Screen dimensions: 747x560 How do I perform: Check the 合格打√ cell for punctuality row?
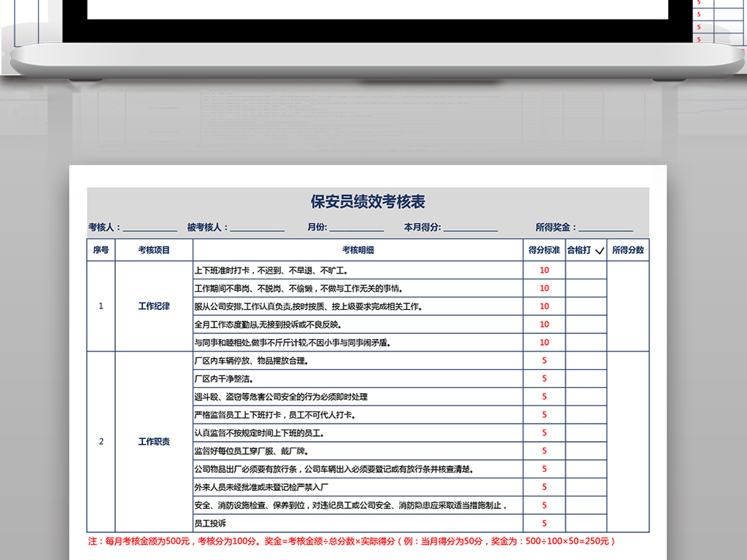[x=585, y=269]
